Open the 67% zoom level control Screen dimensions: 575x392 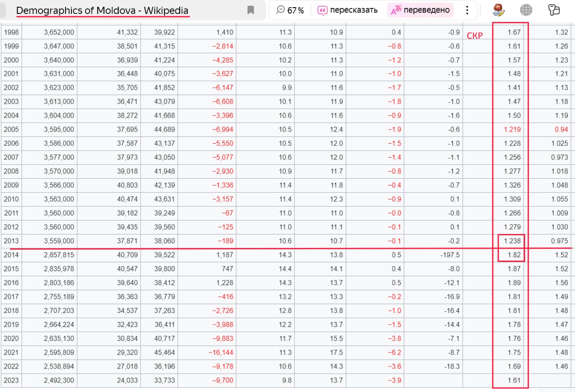[290, 10]
